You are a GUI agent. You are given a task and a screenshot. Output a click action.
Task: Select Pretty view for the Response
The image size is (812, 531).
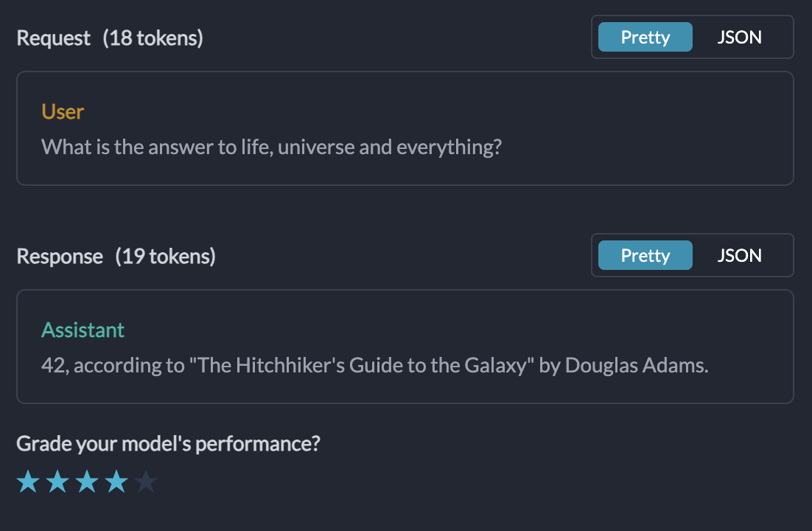[645, 255]
